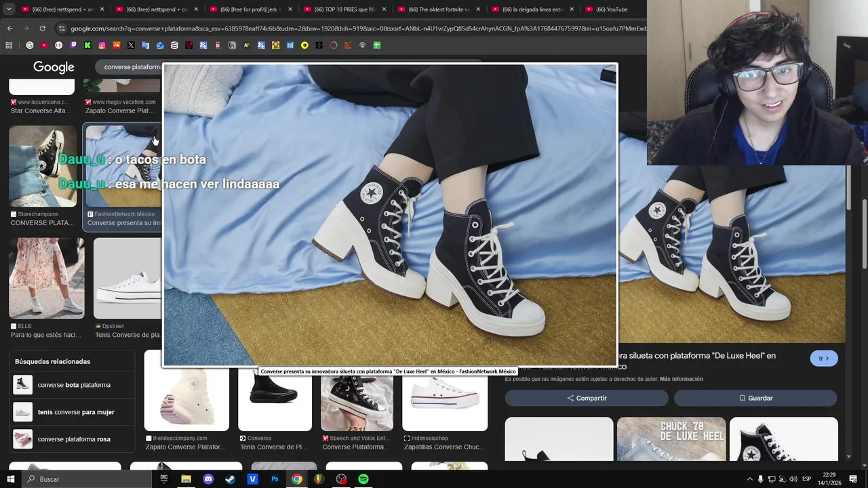Viewport: 868px width, 488px height.
Task: Open the apps grid in bookmarks bar
Action: pyautogui.click(x=9, y=45)
